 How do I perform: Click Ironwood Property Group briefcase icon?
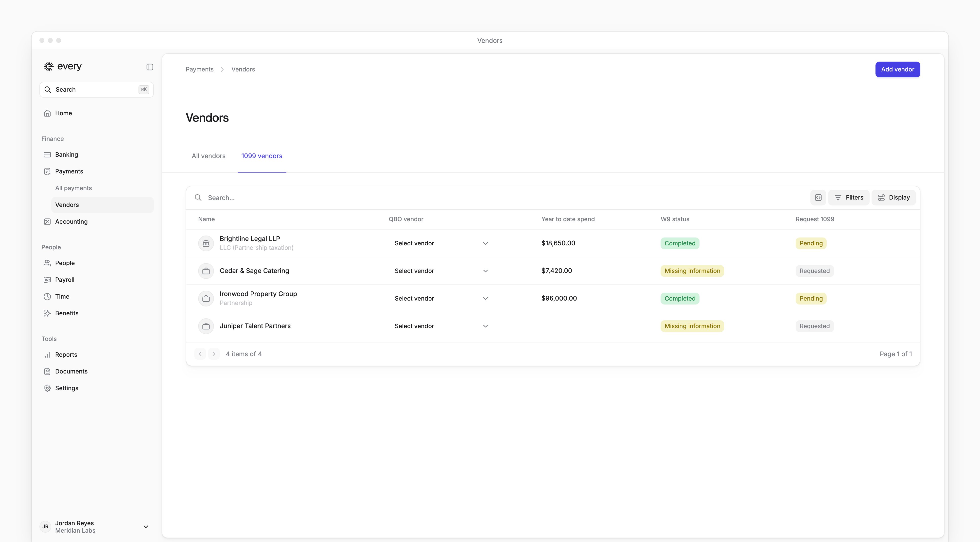pyautogui.click(x=206, y=299)
